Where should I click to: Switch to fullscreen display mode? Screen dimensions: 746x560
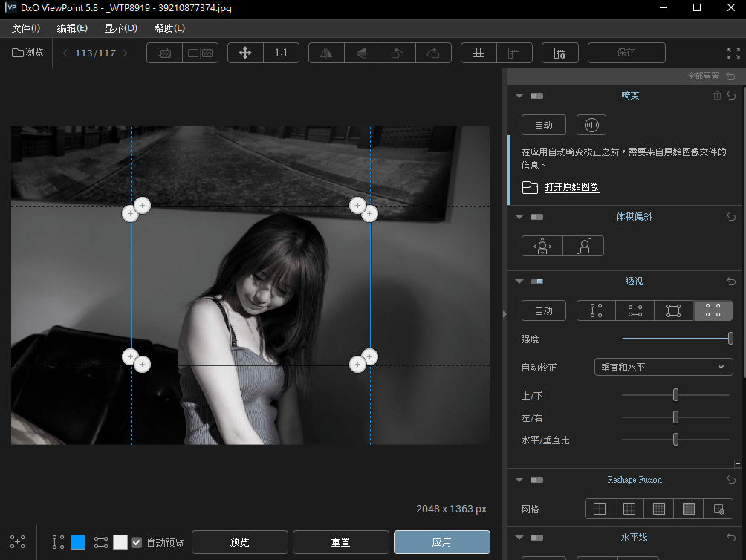tap(733, 53)
